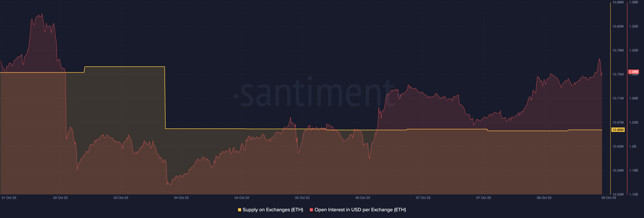This screenshot has height=218, width=644.
Task: Click the Open Interest in USD per Exchange legend label
Action: click(x=360, y=210)
